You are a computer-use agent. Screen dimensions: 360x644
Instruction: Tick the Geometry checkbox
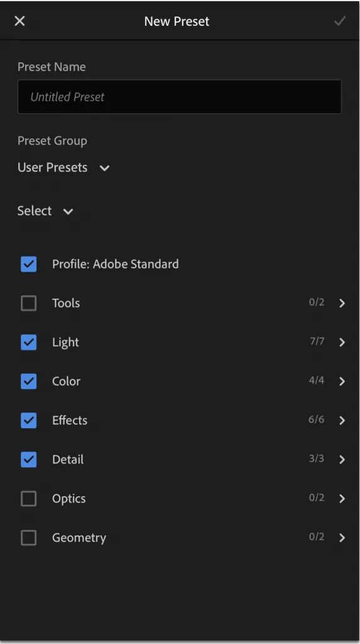(29, 538)
